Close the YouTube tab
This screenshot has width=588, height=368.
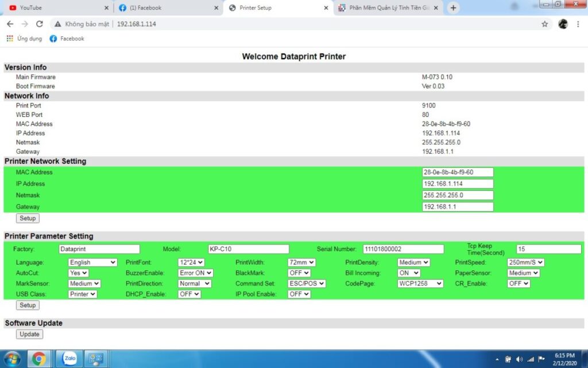click(106, 8)
